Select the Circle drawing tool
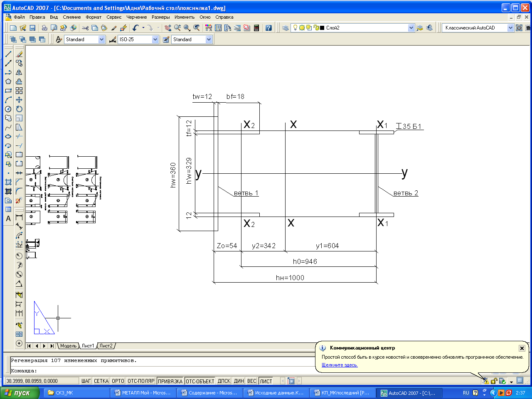The height and width of the screenshot is (399, 532). (8, 109)
